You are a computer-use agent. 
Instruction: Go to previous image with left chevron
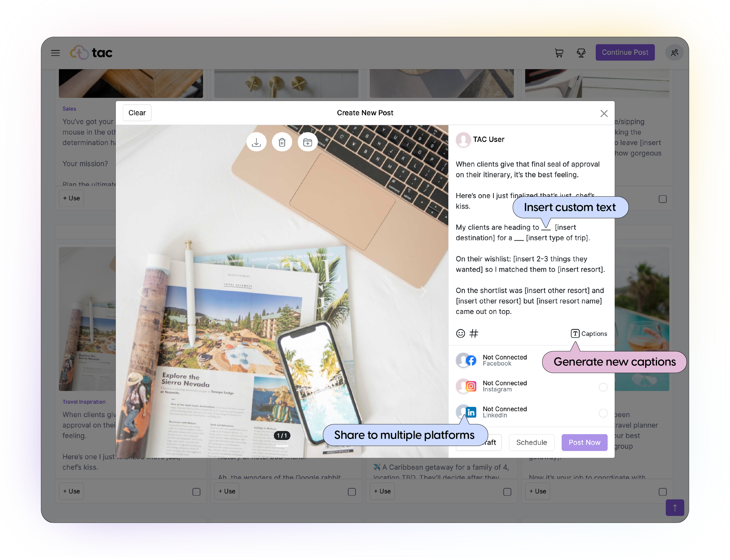141,292
